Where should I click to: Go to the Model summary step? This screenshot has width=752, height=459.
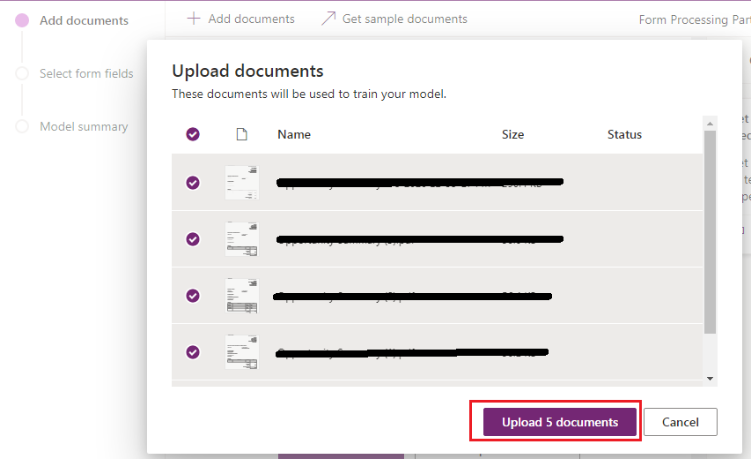84,127
